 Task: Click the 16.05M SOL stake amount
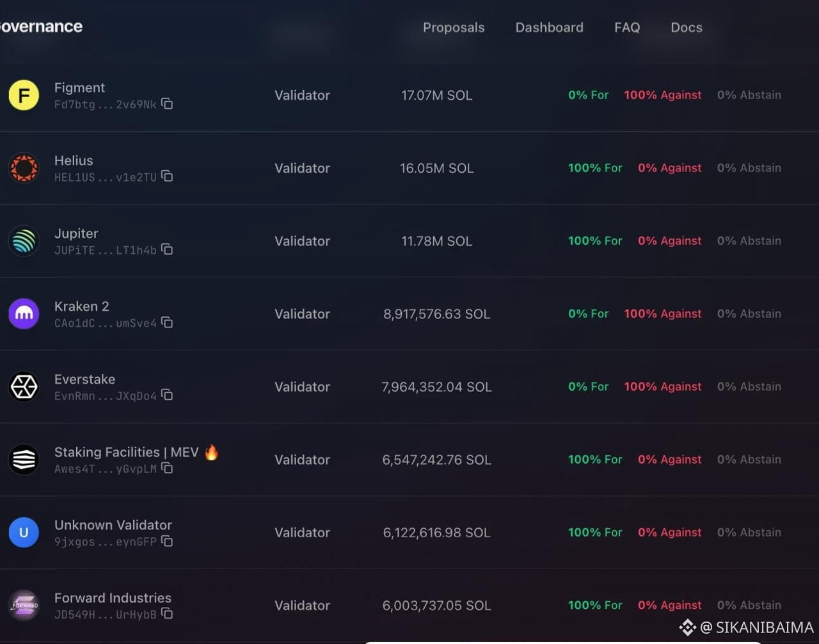click(436, 168)
